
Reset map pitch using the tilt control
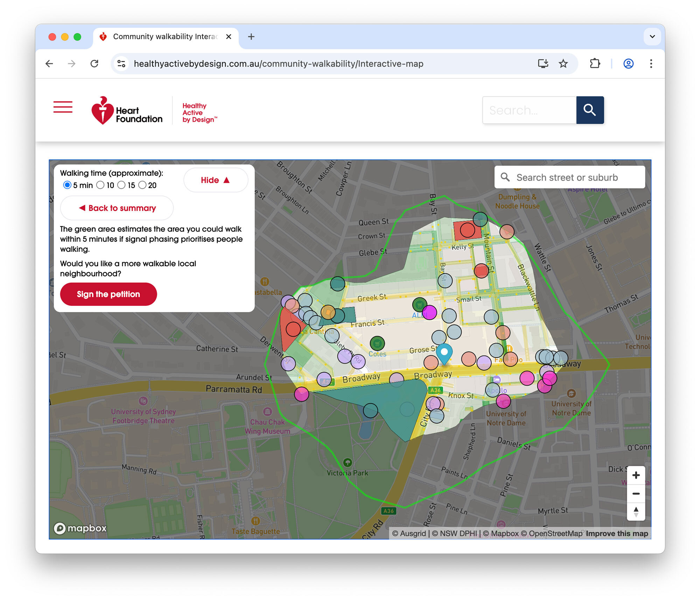(x=636, y=512)
